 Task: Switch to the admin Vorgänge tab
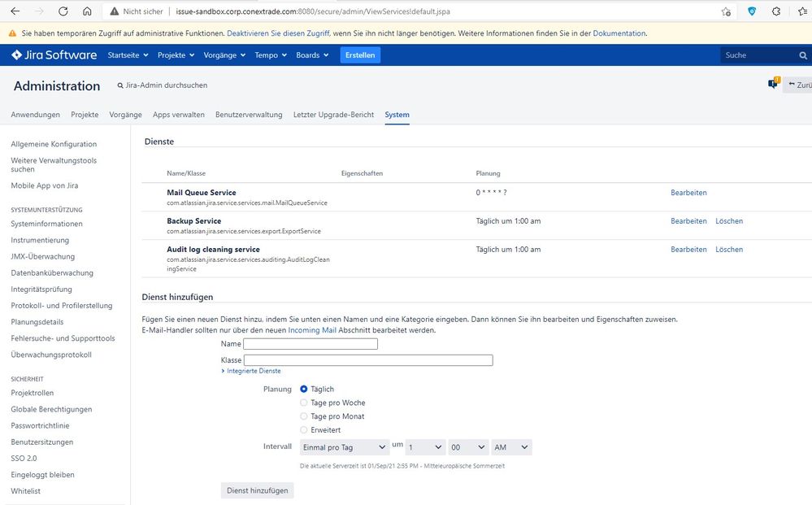tap(125, 115)
